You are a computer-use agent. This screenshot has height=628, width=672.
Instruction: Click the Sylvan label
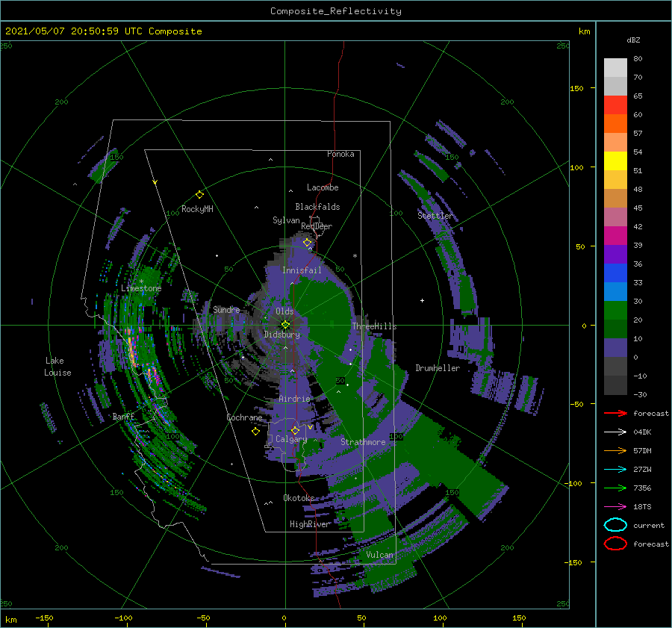tap(286, 220)
